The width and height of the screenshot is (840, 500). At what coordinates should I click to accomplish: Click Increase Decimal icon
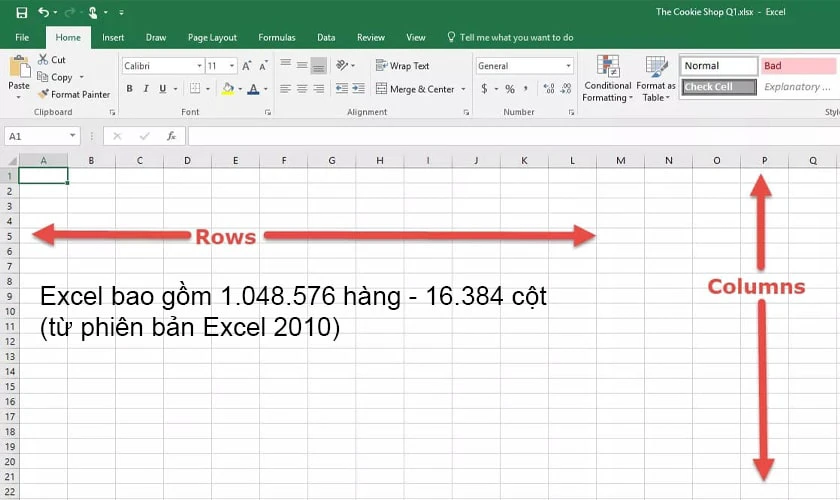(549, 88)
